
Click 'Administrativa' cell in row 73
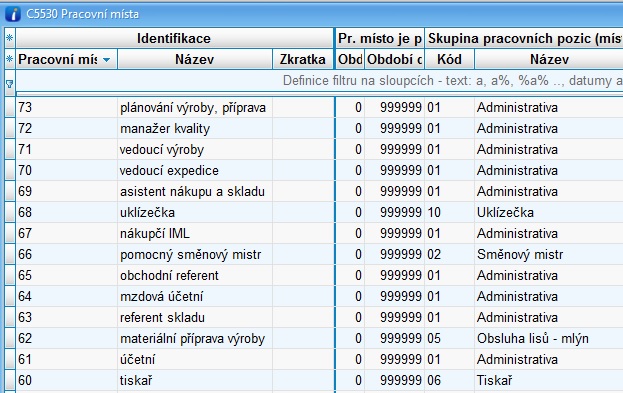549,107
